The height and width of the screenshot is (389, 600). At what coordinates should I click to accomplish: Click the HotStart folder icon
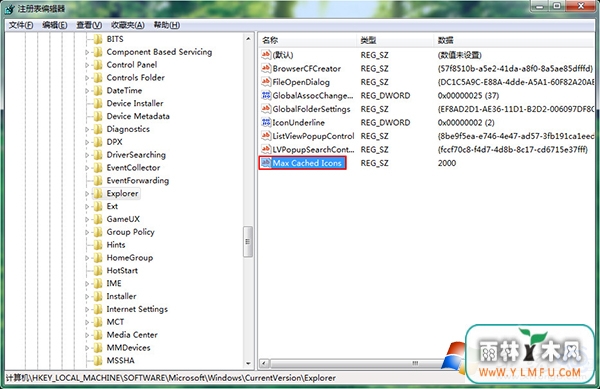pyautogui.click(x=98, y=270)
